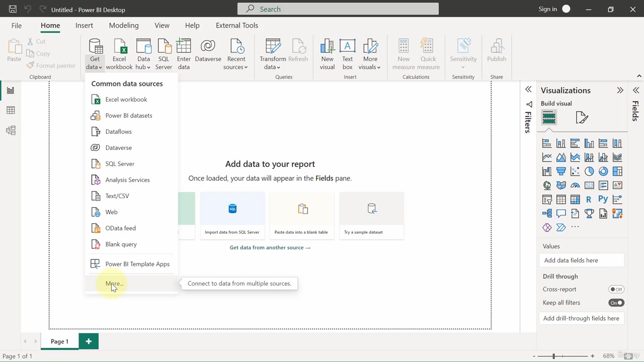This screenshot has height=362, width=644.
Task: Choose Web from common data sources
Action: (x=131, y=212)
